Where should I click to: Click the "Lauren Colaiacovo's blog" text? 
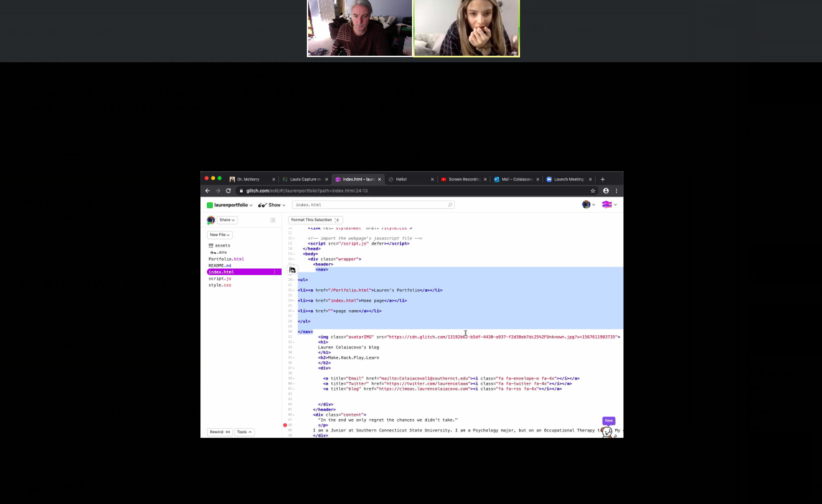[349, 347]
